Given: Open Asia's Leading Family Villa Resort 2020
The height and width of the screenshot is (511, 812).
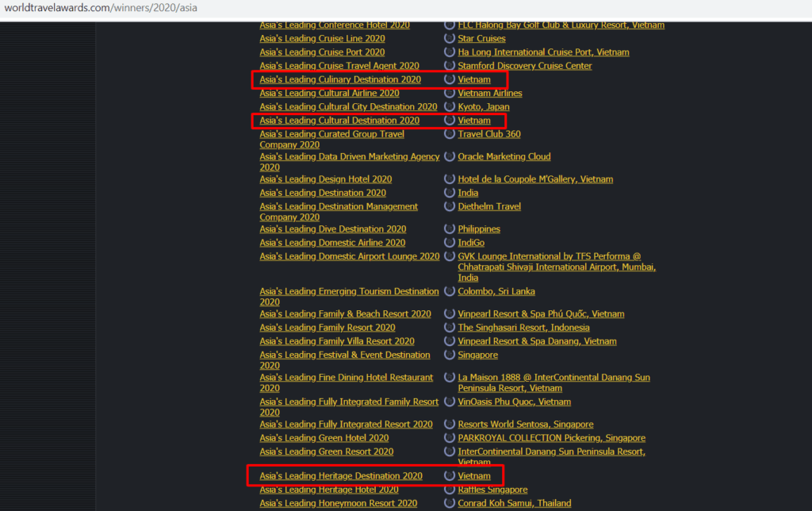Looking at the screenshot, I should (337, 341).
